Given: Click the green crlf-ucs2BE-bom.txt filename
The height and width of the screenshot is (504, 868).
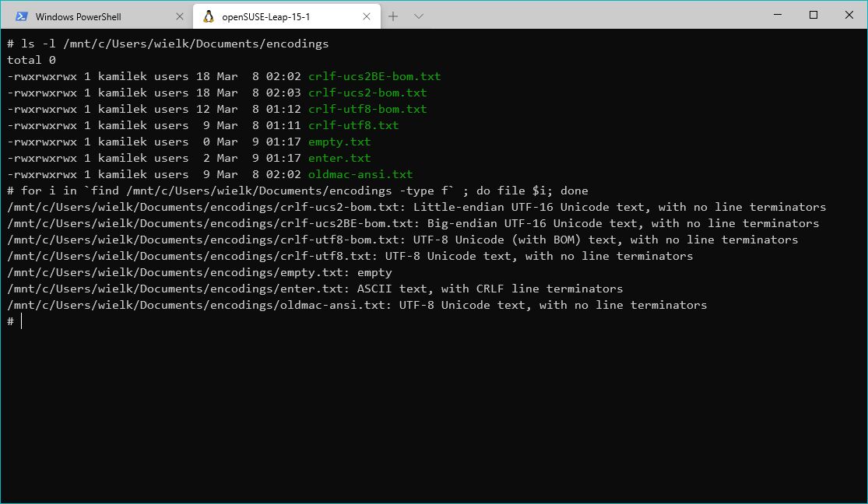Looking at the screenshot, I should [x=374, y=76].
